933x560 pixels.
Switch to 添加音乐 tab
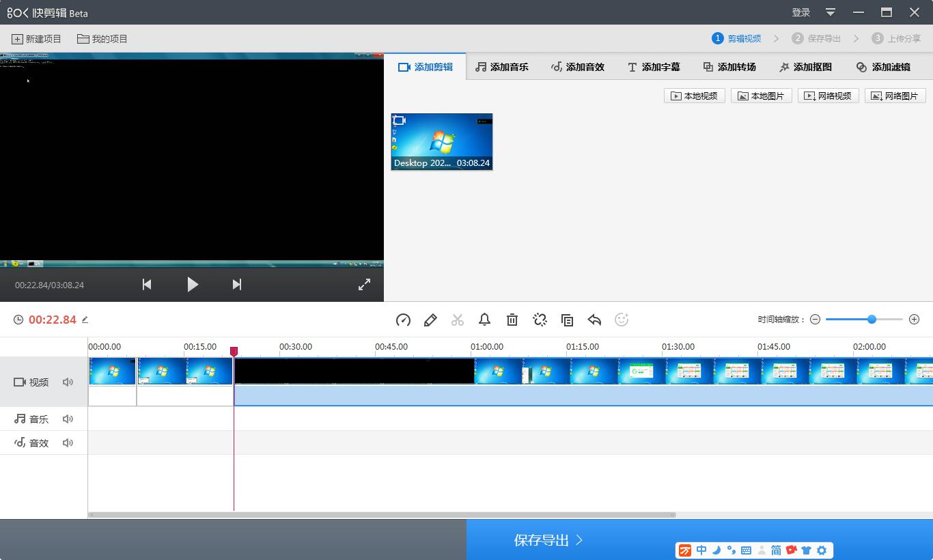tap(502, 67)
